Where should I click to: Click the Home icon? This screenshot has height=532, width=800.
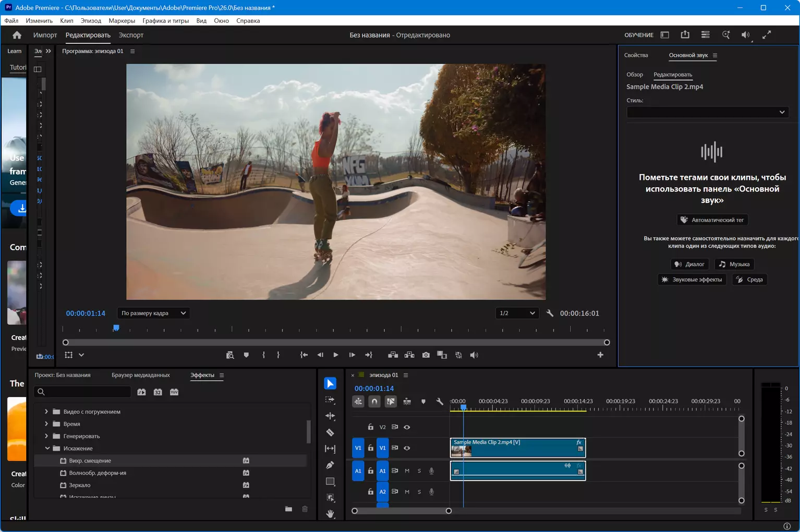[17, 35]
